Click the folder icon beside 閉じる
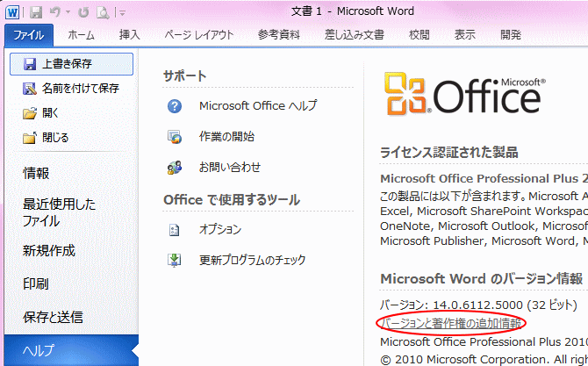 30,138
